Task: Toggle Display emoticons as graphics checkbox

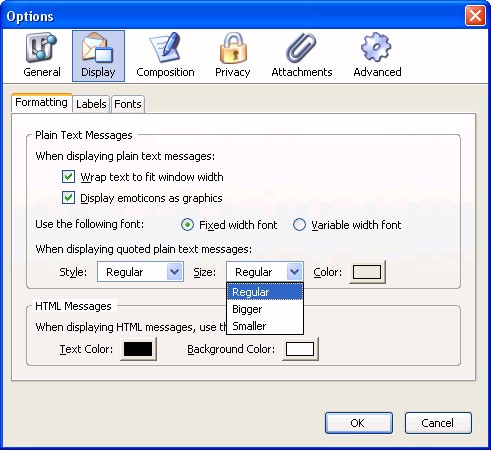Action: click(x=68, y=198)
